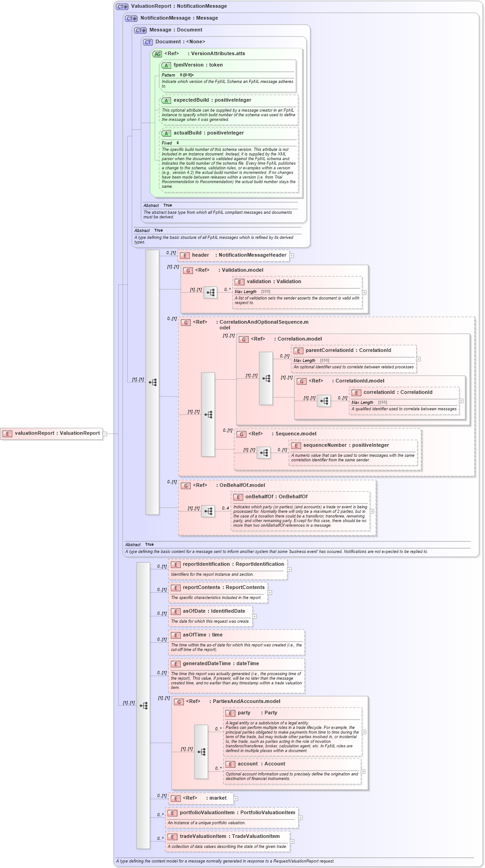Screen dimensions: 485x868
Task: Click the group icon of CorrelationId.model
Action: click(x=302, y=381)
